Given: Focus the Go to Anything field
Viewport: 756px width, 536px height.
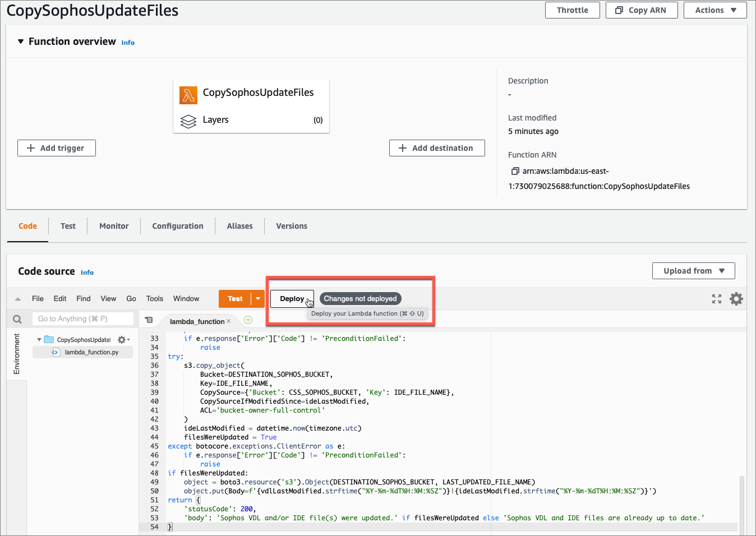Looking at the screenshot, I should (83, 319).
